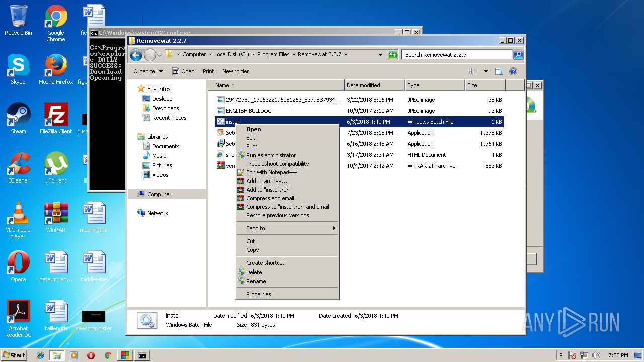Screen dimensions: 644x362
Task: Open Acrobat Reader DC desktop icon
Action: (x=18, y=319)
